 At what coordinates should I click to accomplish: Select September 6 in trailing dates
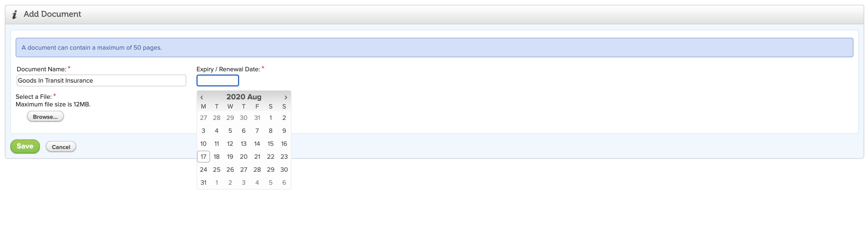pyautogui.click(x=284, y=182)
